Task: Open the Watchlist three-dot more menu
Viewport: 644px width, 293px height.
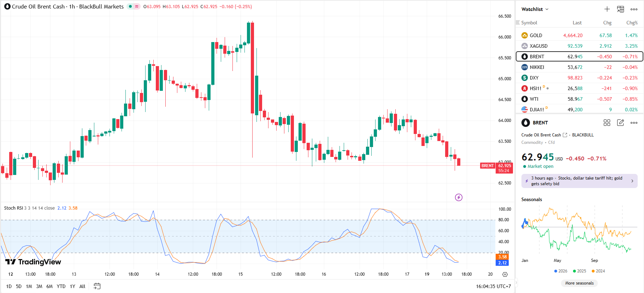Action: pos(634,9)
